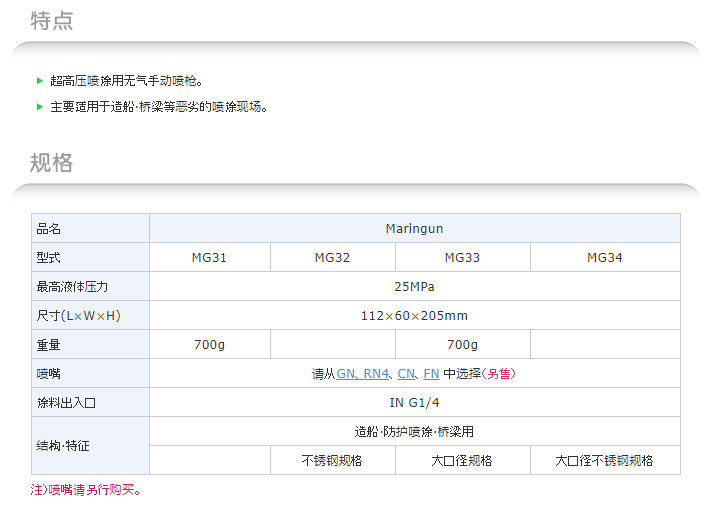The image size is (712, 518).
Task: Click the 重量 row header cell
Action: [x=90, y=345]
